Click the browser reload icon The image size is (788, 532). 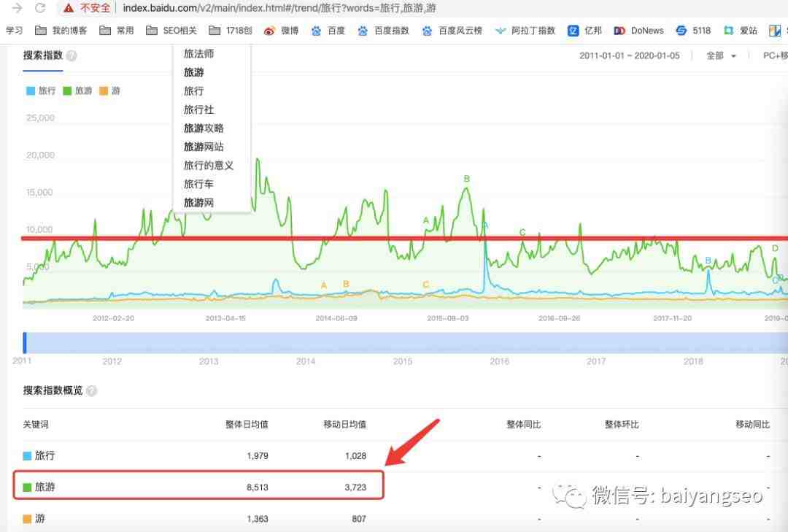(x=40, y=8)
